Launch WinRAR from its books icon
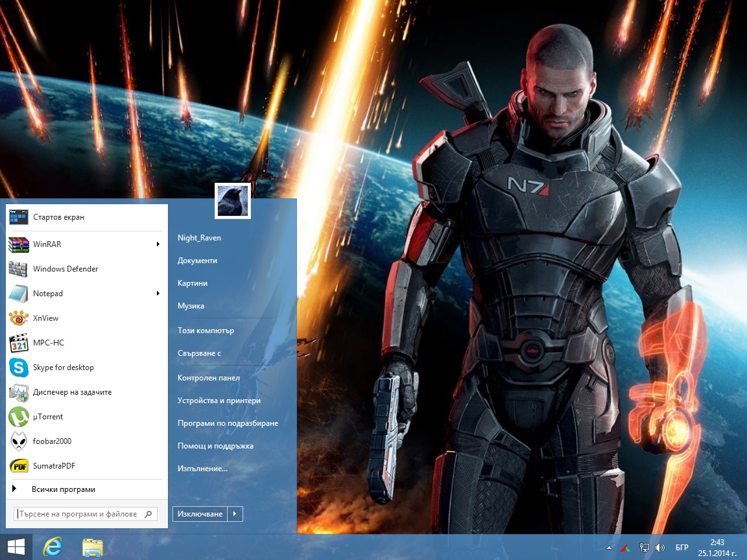 tap(19, 244)
